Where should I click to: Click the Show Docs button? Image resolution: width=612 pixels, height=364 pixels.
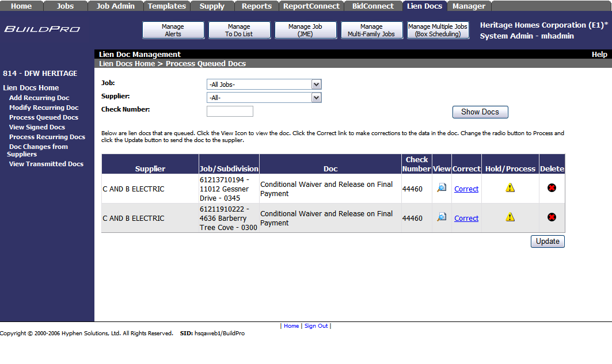coord(480,112)
